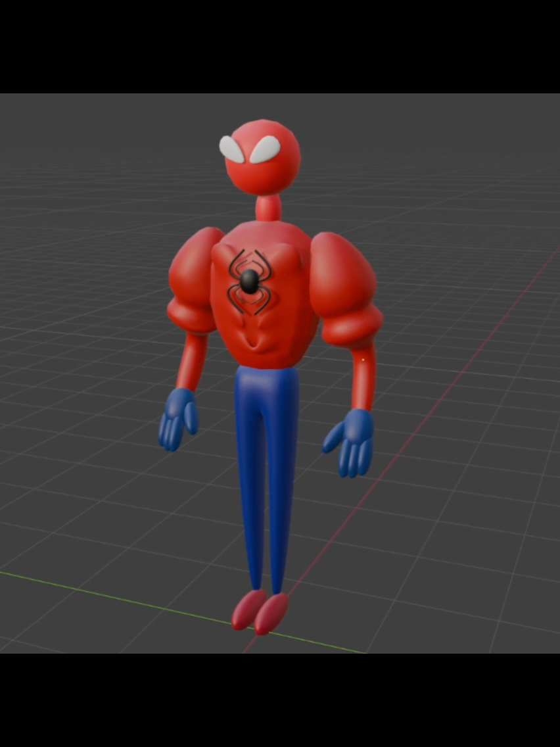Select the character's thin red neck

[269, 208]
